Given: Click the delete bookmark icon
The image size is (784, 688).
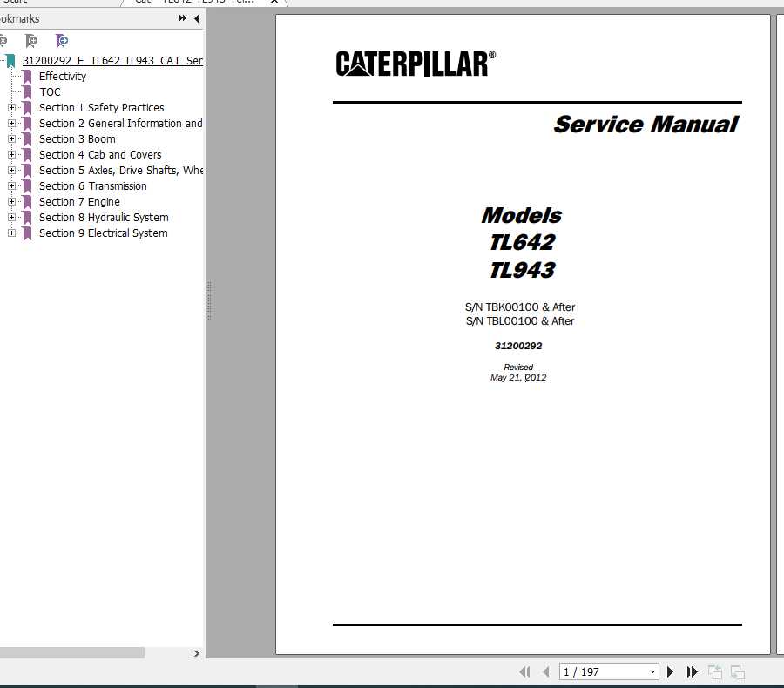Looking at the screenshot, I should click(x=5, y=41).
